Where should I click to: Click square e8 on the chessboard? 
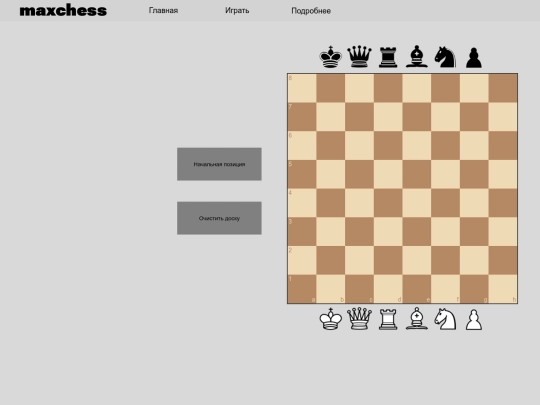pyautogui.click(x=417, y=88)
